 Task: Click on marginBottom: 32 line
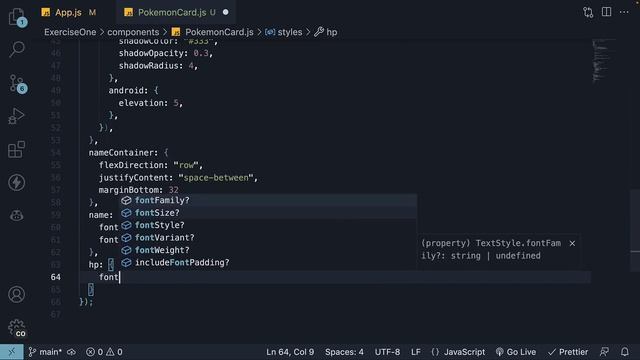(x=138, y=190)
